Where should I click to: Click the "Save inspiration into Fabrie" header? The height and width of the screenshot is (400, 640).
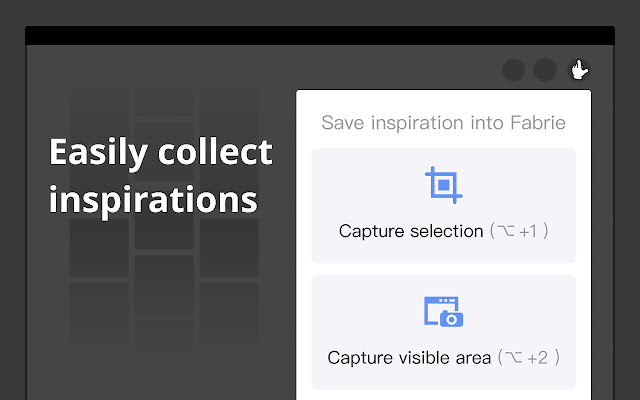pos(443,123)
